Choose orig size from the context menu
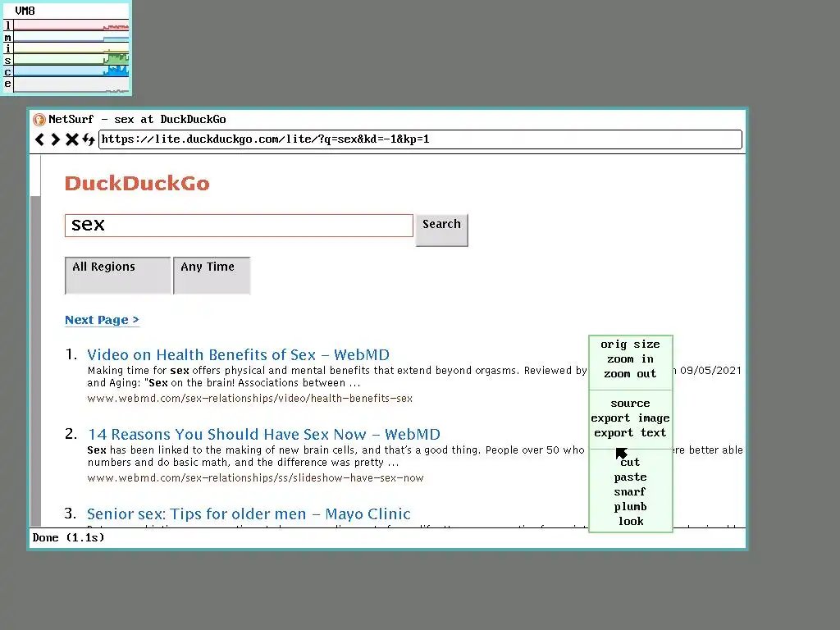This screenshot has height=630, width=840. tap(630, 345)
